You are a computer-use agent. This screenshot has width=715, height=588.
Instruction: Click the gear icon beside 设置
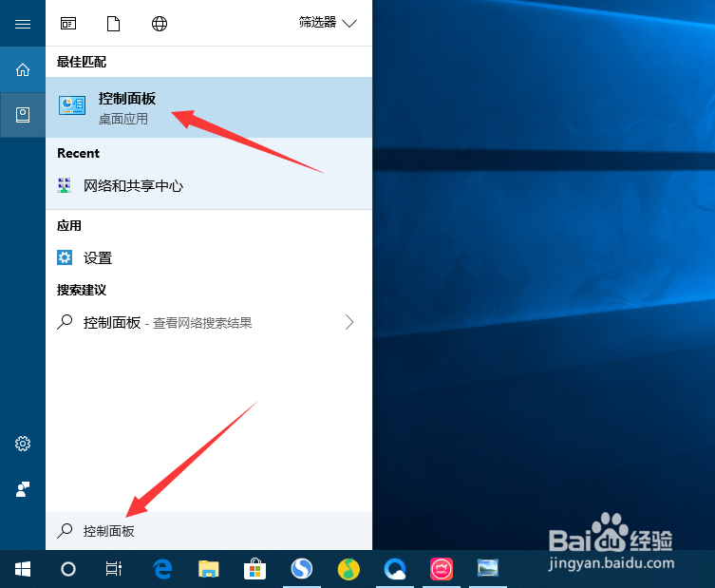pyautogui.click(x=65, y=257)
